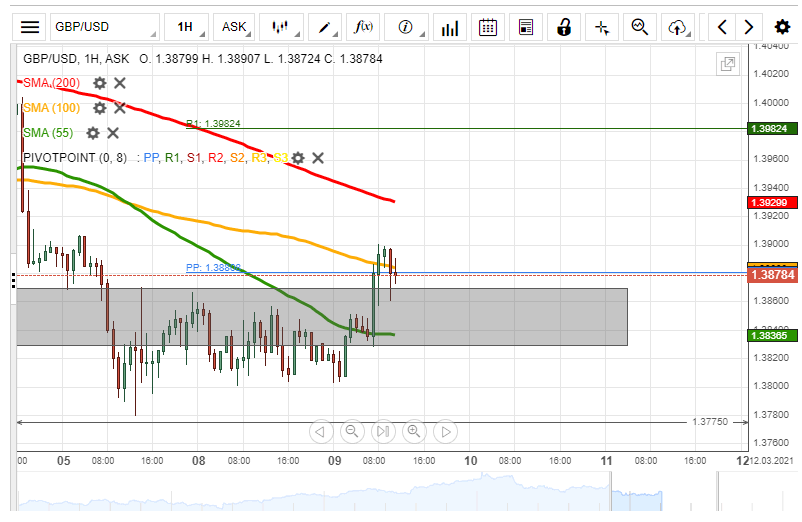Open PIVOTPOINT indicator settings gear
This screenshot has width=802, height=522.
tap(298, 158)
